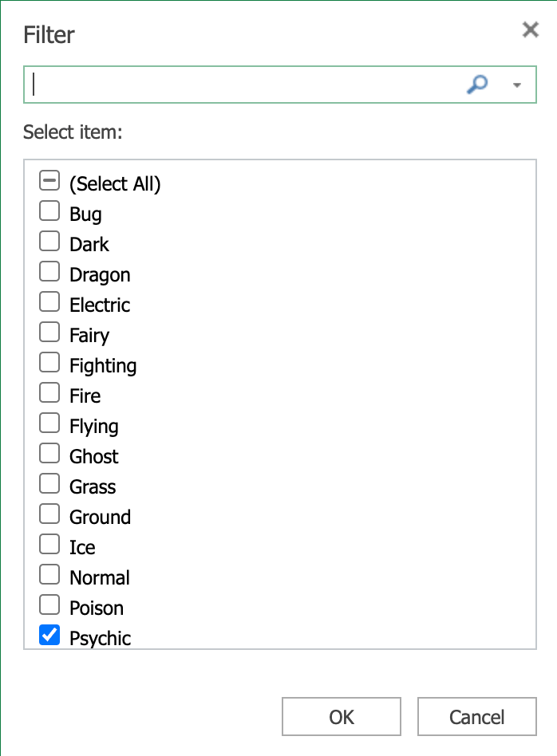Select the Dragon filter option
The height and width of the screenshot is (756, 557).
click(x=49, y=271)
